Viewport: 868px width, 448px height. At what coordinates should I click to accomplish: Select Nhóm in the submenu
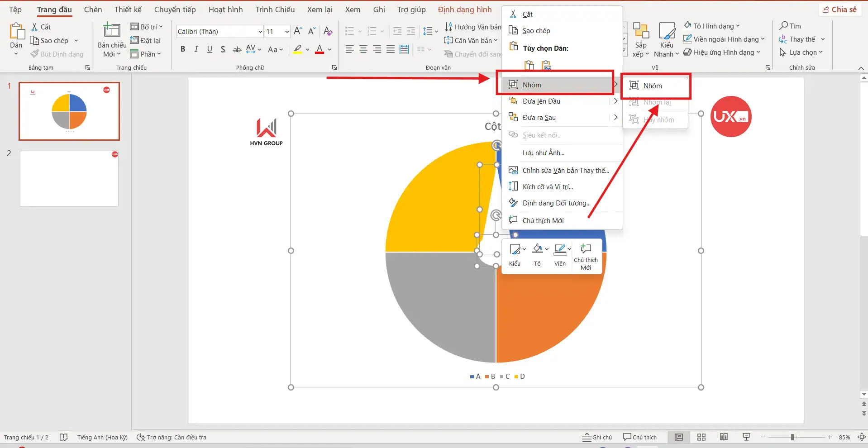click(652, 86)
